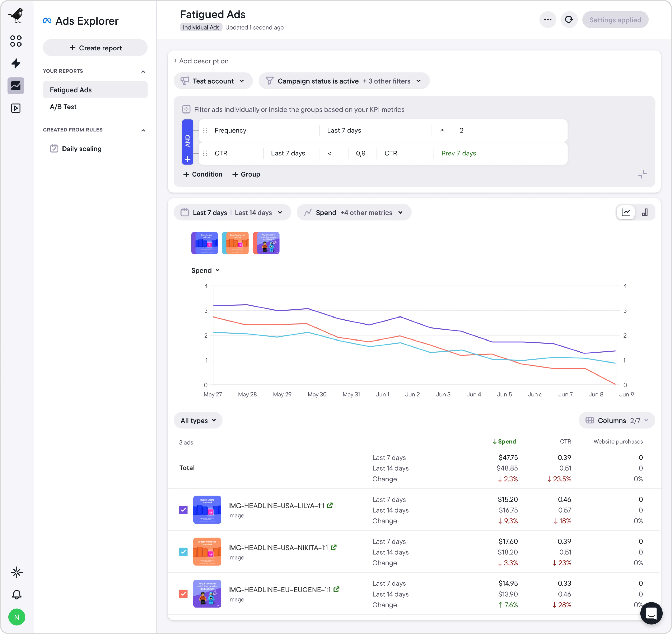Click the notifications bell icon
Image resolution: width=672 pixels, height=634 pixels.
[x=17, y=595]
